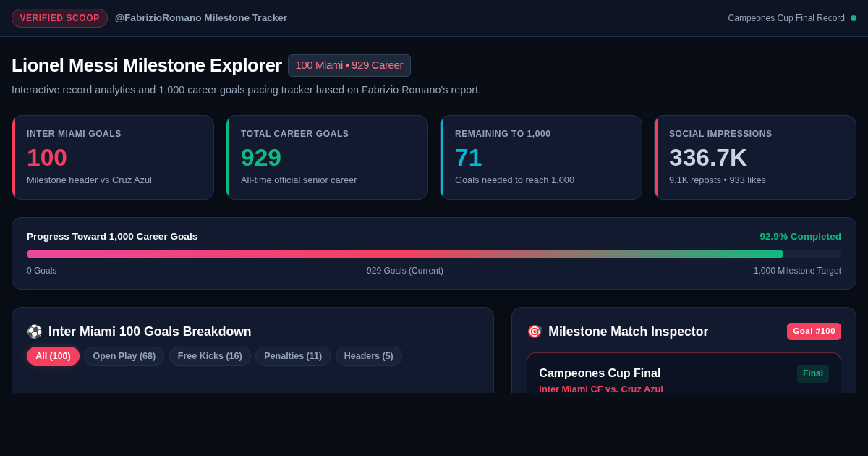Image resolution: width=868 pixels, height=456 pixels.
Task: Open @FabrizioRomano Milestone Tracker link
Action: (x=201, y=18)
